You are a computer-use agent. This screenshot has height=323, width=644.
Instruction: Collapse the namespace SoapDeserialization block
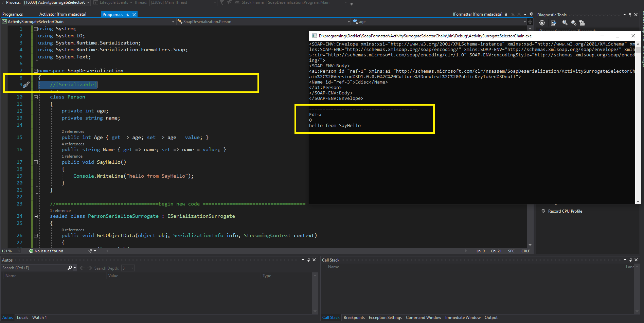pyautogui.click(x=36, y=71)
